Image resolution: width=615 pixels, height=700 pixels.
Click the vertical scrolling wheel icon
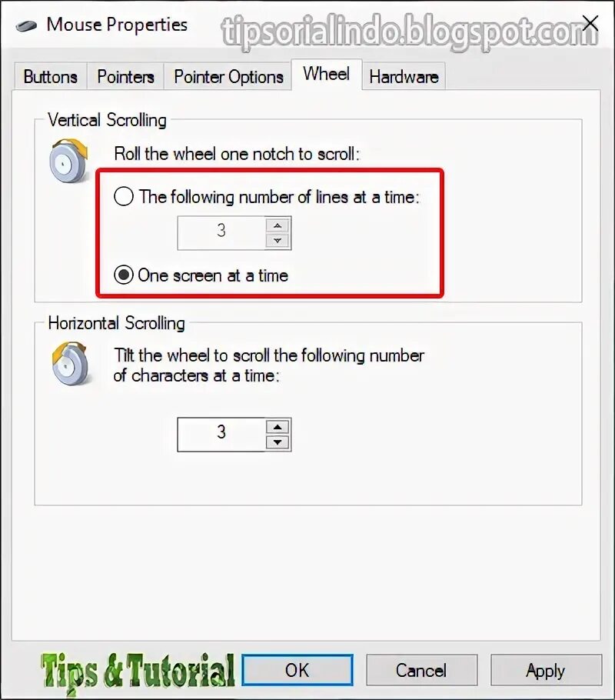(x=69, y=161)
